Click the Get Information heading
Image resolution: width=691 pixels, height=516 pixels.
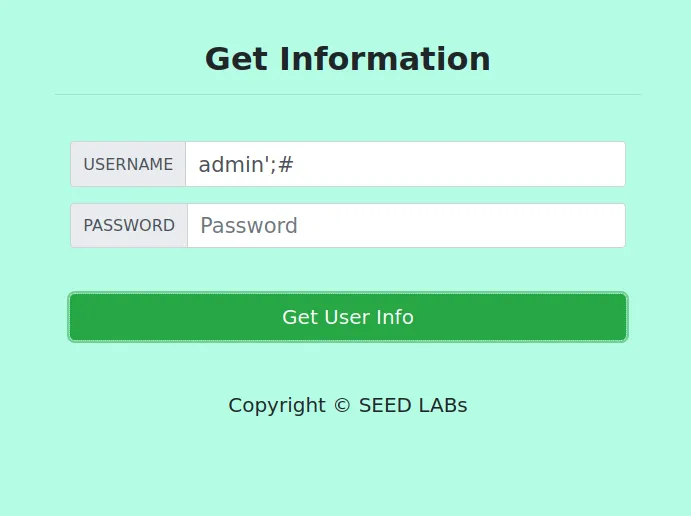pyautogui.click(x=347, y=59)
